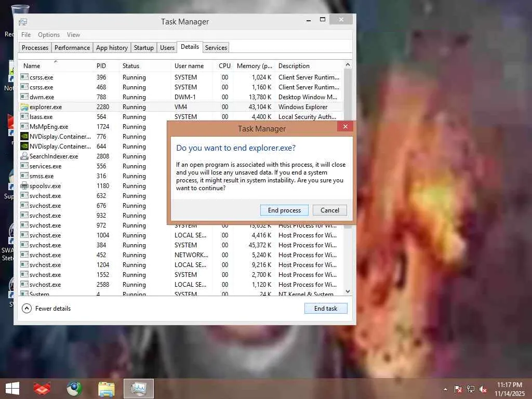Click the network tray icon

point(471,389)
